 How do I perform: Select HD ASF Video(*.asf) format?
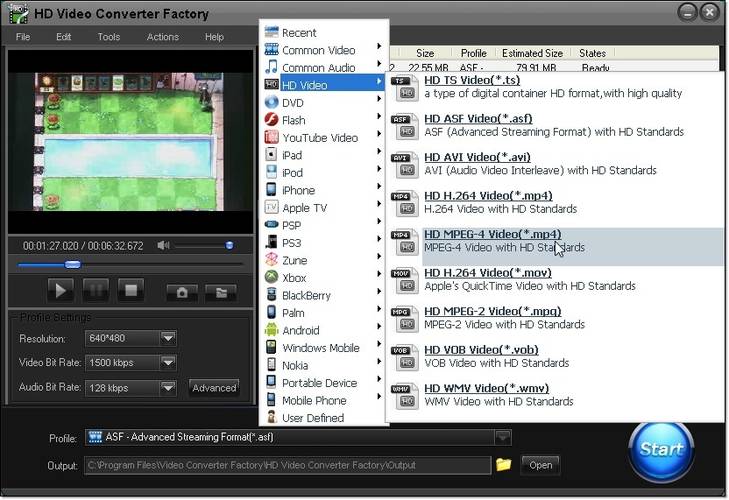[x=556, y=126]
